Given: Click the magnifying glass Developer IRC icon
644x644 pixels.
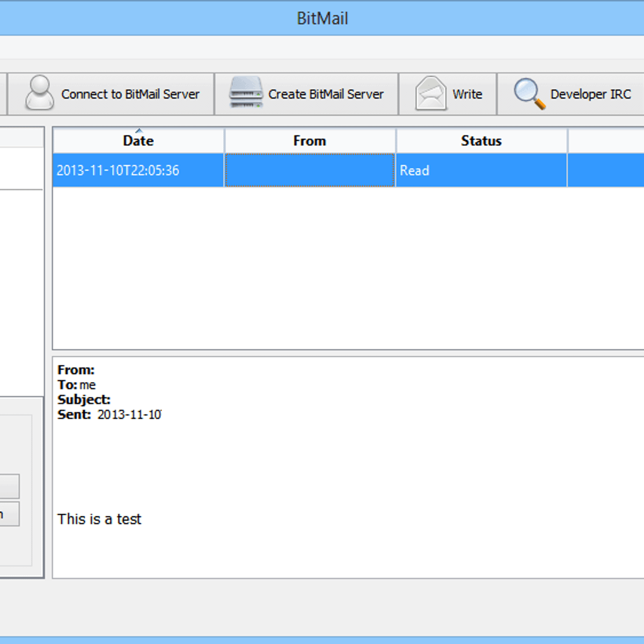Looking at the screenshot, I should point(529,93).
